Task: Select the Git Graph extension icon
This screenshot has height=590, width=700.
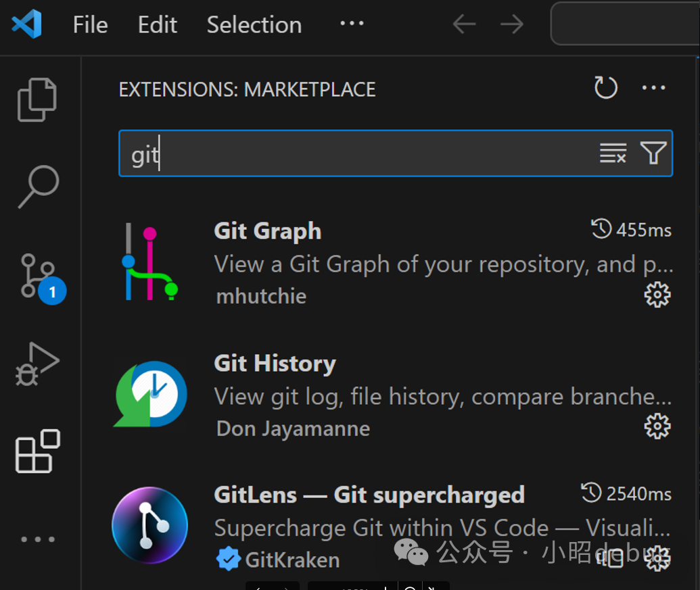Action: [x=150, y=262]
